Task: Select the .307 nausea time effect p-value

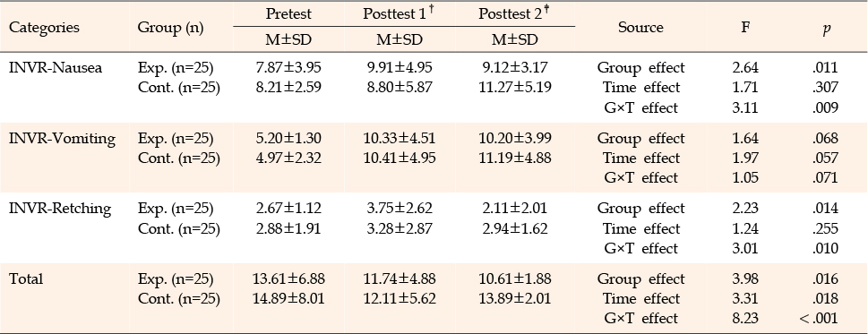Action: coord(826,88)
